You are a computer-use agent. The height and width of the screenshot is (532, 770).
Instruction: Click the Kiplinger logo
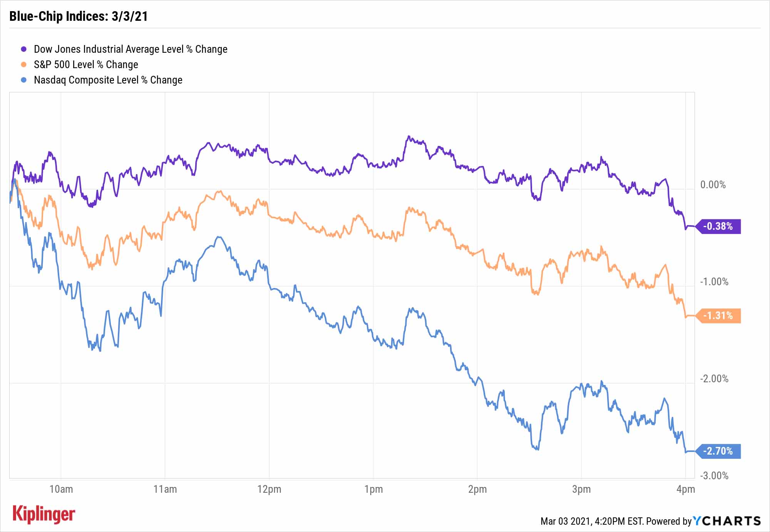point(44,514)
